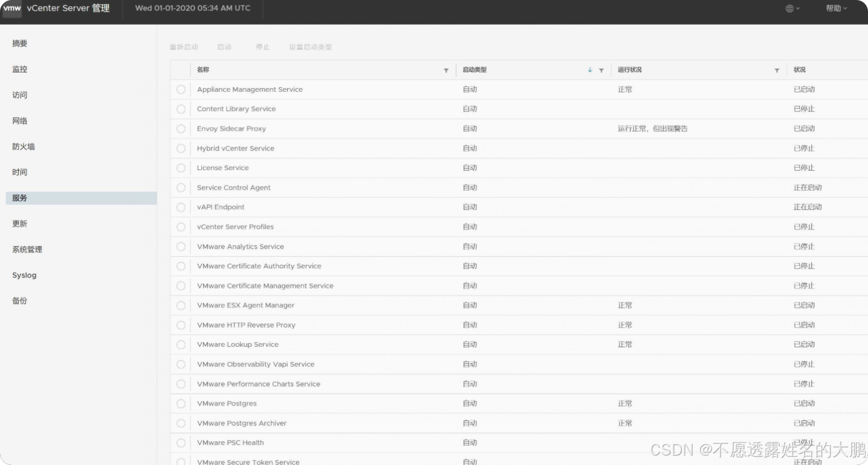Open the 帮助 help dropdown

(x=836, y=8)
